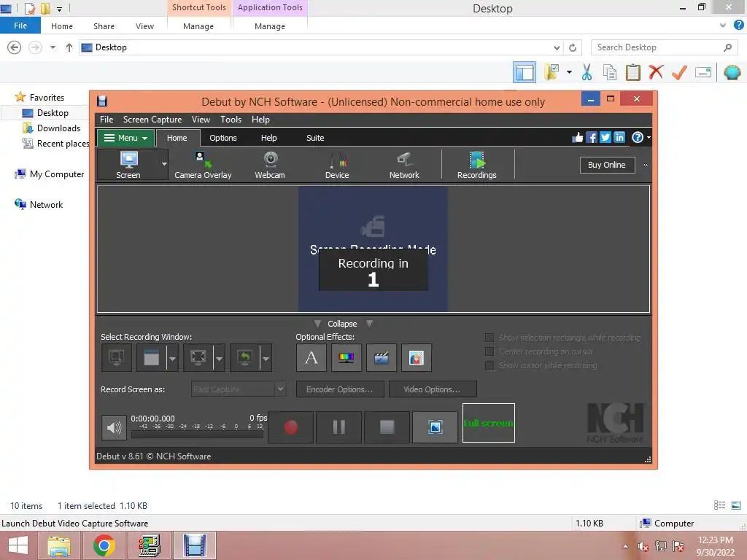The width and height of the screenshot is (747, 560).
Task: Expand the window selection dropdown arrow
Action: (172, 358)
